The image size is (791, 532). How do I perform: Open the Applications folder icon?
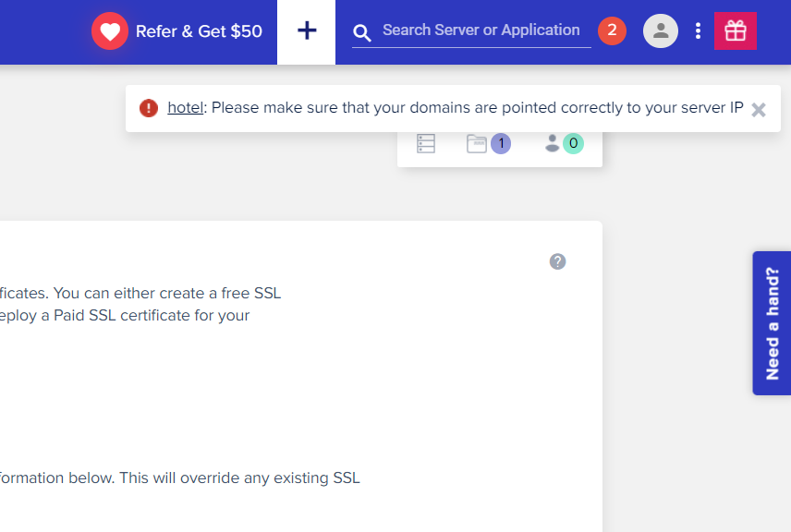tap(477, 143)
